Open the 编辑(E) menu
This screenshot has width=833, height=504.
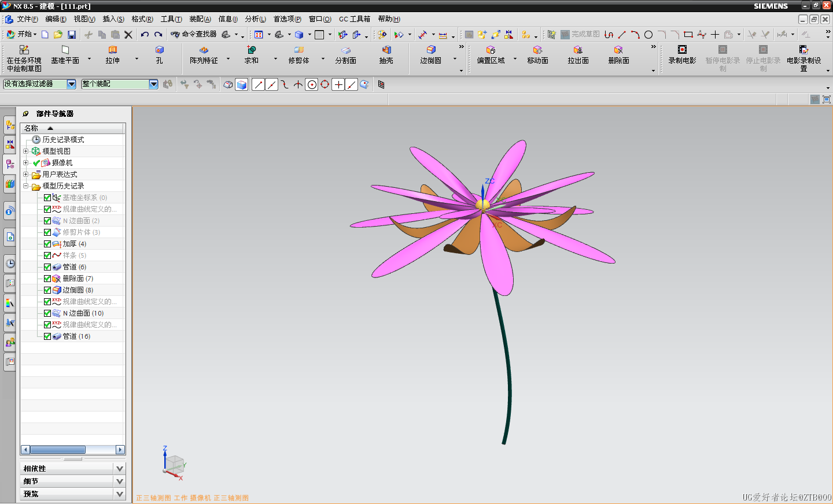56,19
